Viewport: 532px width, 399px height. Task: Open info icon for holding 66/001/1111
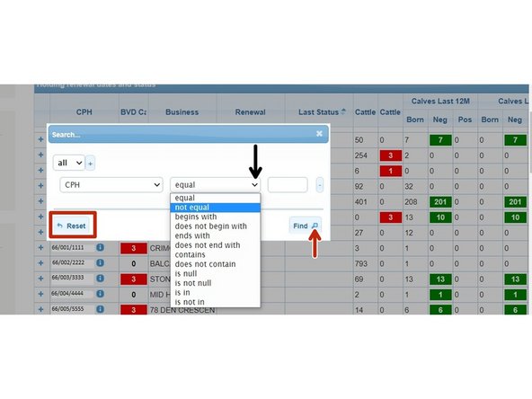pos(100,247)
